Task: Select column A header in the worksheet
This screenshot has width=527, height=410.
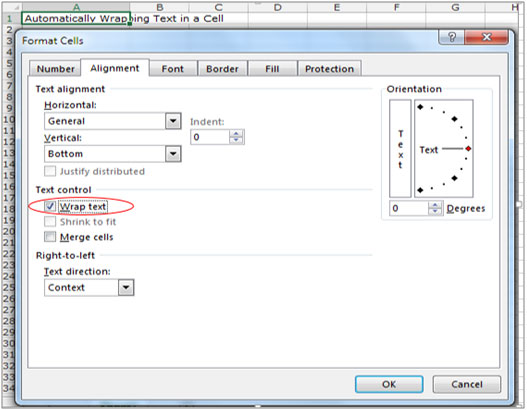Action: click(76, 7)
